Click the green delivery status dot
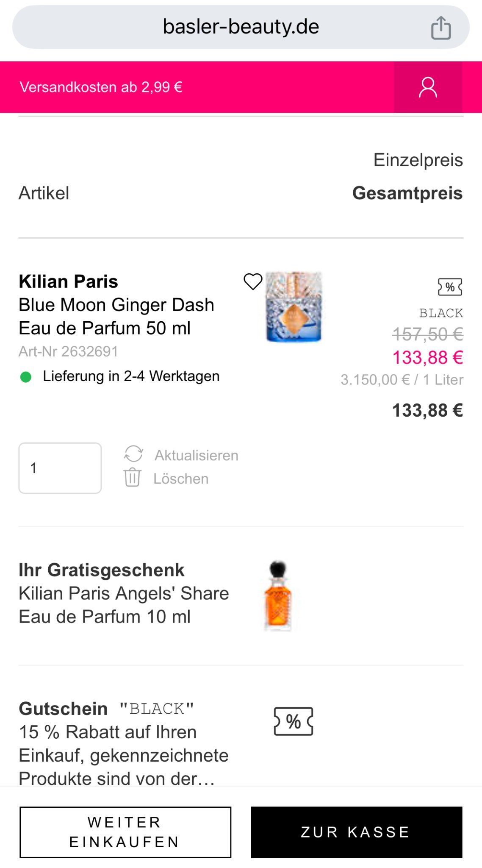Viewport: 482px width, 868px height. [x=26, y=377]
